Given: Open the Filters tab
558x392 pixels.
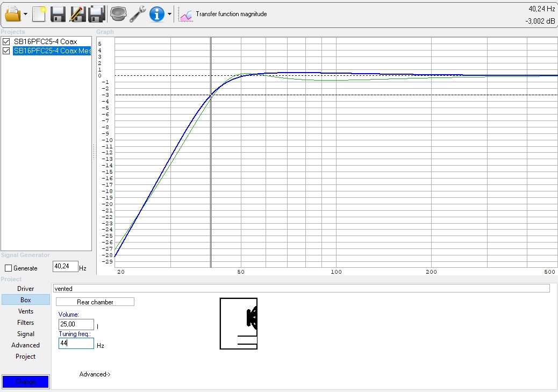Looking at the screenshot, I should 26,323.
